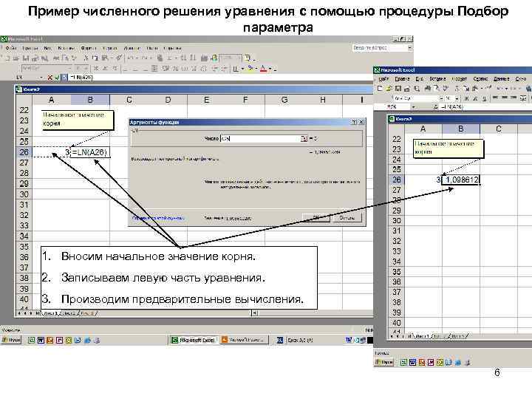Click the borders icon in left Excel toolbar

pos(236,69)
